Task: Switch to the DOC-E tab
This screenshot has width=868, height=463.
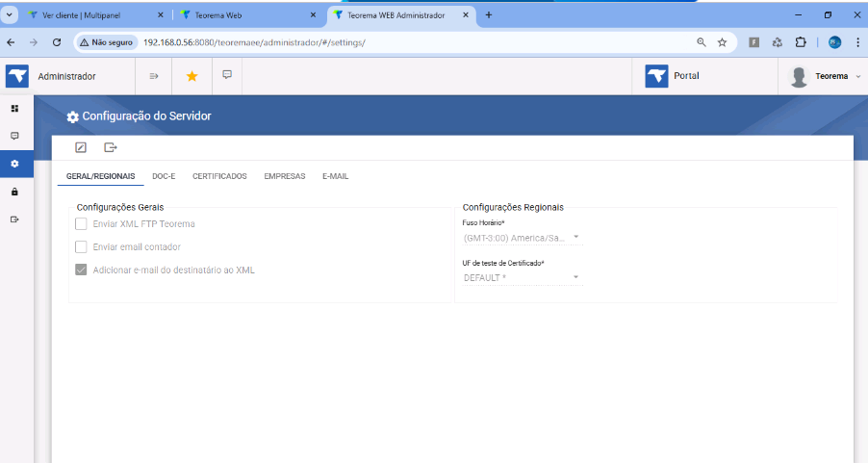Action: pos(164,176)
